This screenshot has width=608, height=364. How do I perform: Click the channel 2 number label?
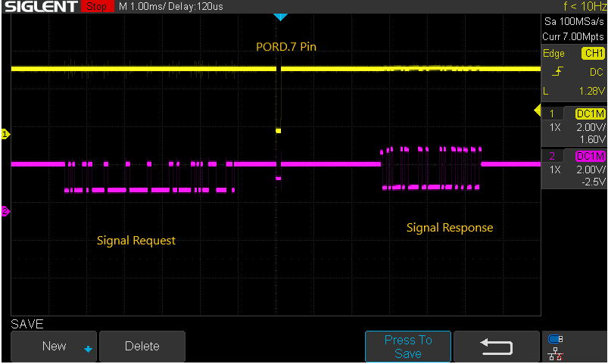pos(552,156)
